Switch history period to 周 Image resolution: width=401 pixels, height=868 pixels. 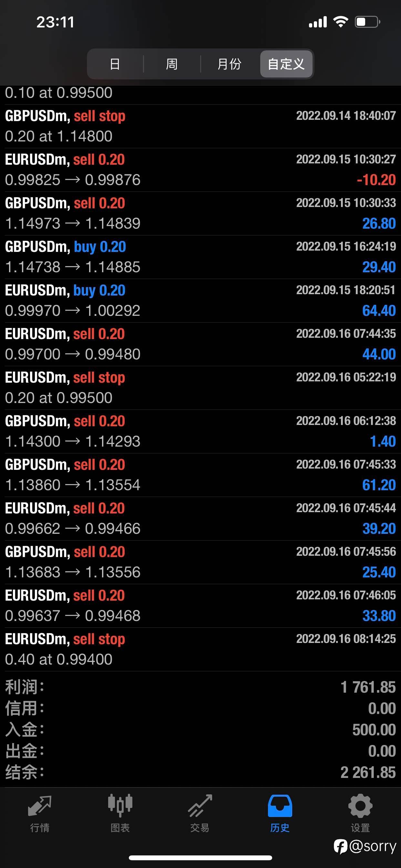coord(172,64)
